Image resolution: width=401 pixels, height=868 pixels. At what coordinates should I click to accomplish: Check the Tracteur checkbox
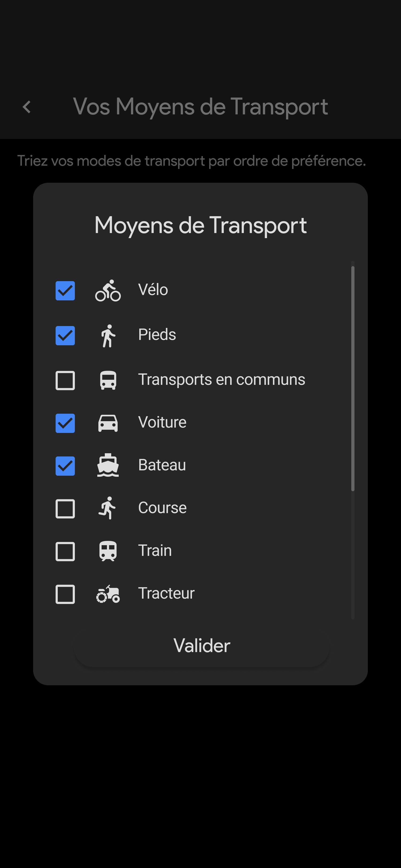pos(65,594)
